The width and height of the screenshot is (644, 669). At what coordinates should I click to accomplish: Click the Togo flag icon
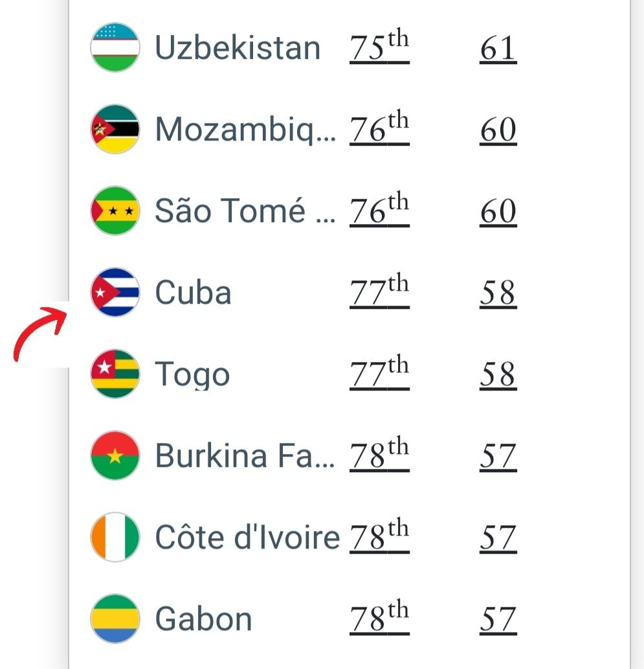(115, 374)
